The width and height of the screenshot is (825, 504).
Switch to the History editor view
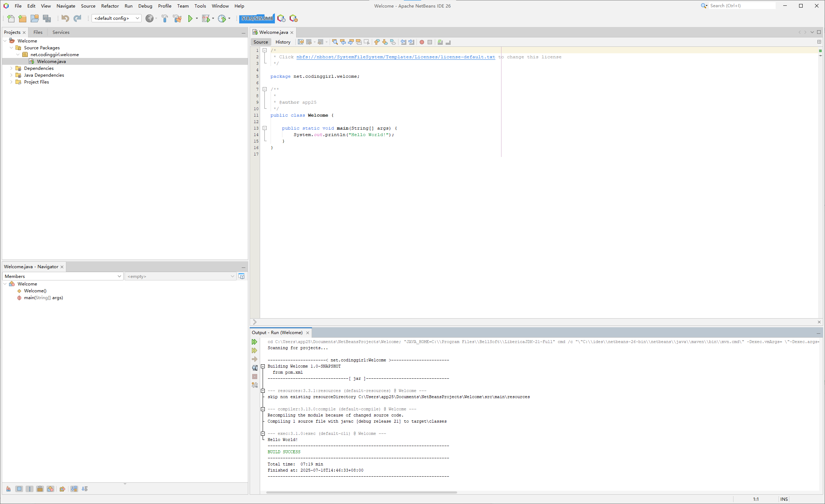283,42
